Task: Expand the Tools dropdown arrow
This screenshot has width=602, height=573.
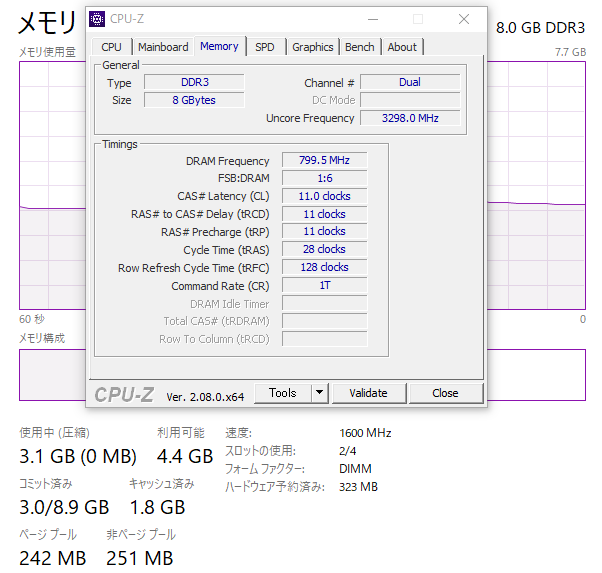Action: click(319, 393)
